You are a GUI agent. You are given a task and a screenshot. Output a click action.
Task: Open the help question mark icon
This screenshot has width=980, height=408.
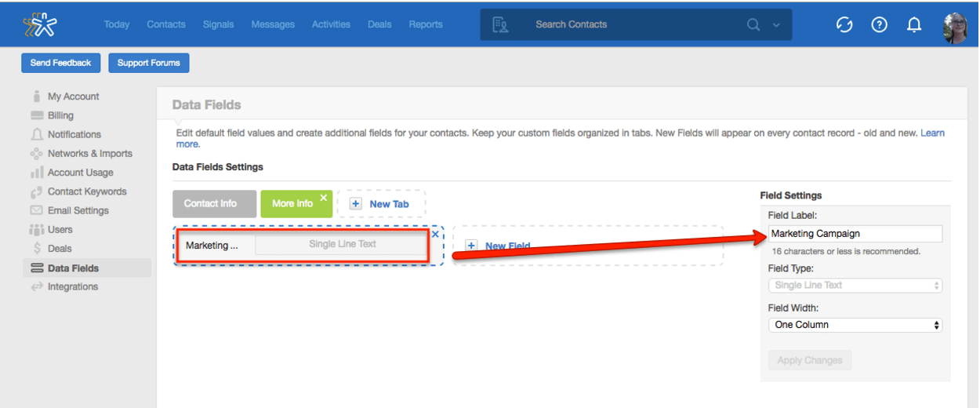(879, 25)
